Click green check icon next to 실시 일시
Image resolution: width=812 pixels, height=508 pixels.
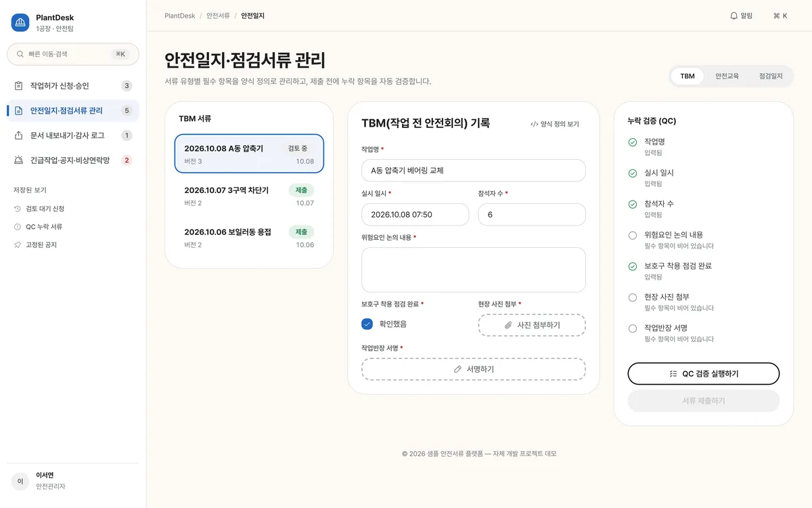click(x=633, y=173)
